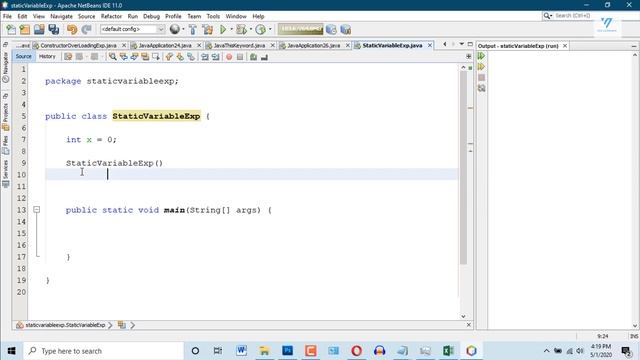The height and width of the screenshot is (360, 640).
Task: Click the Shift Line Left icon in editor toolbar
Action: click(x=204, y=57)
